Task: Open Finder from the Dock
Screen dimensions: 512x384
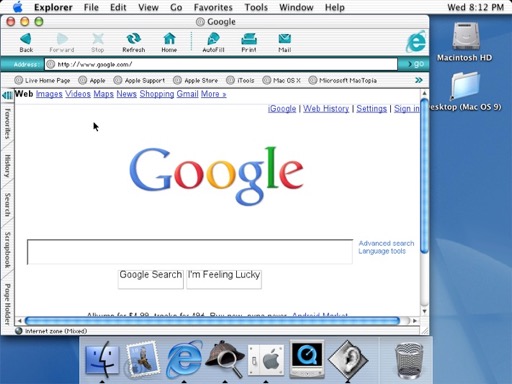Action: (102, 359)
